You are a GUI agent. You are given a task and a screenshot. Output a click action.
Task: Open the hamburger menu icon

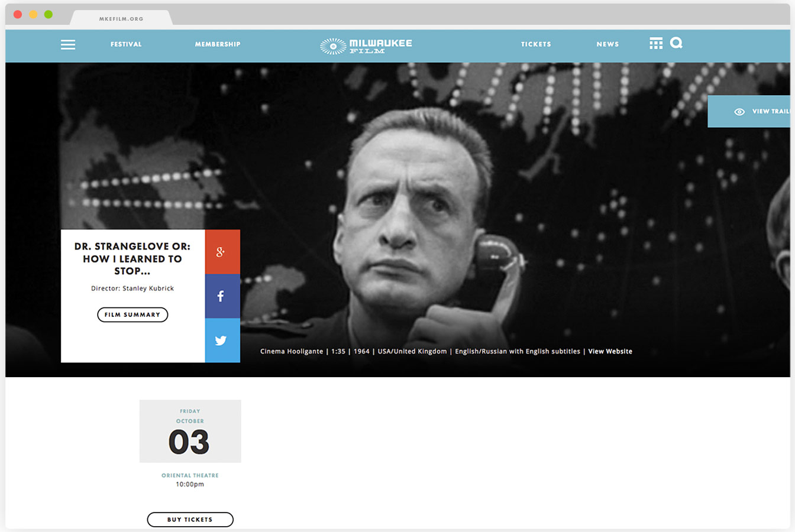68,44
